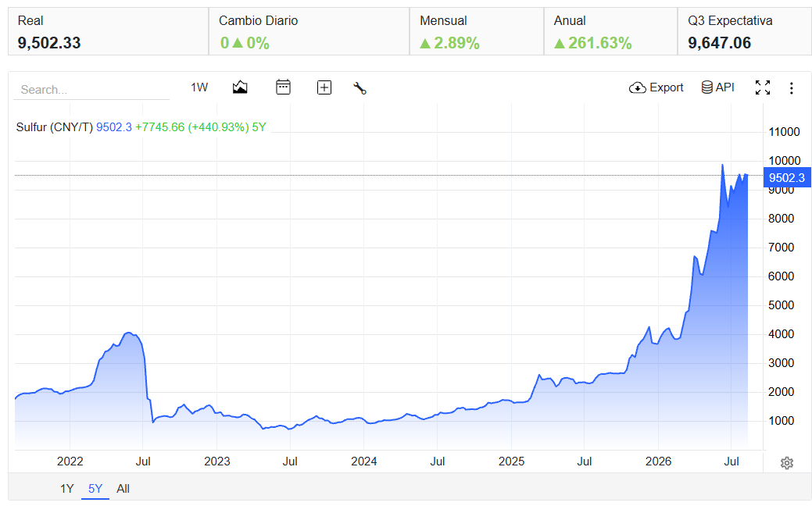Click the plus compare indicator icon
The image size is (812, 506).
pyautogui.click(x=324, y=87)
